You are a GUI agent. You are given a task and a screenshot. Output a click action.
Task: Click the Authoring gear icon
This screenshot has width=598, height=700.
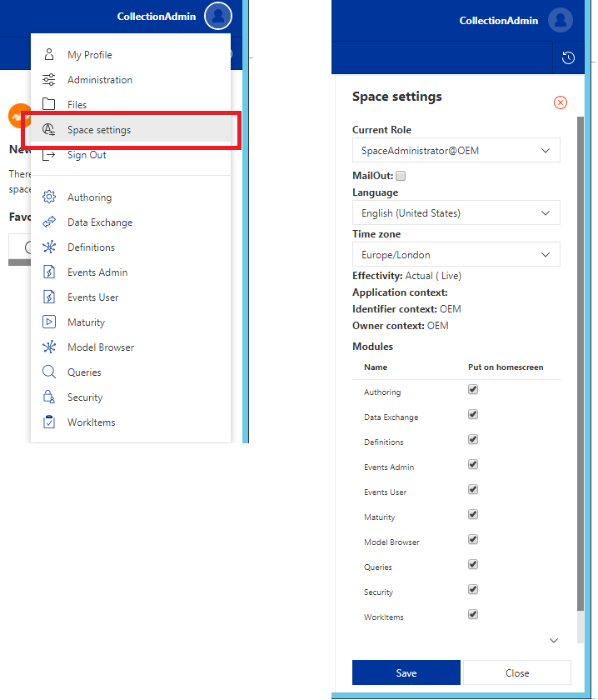[x=49, y=197]
